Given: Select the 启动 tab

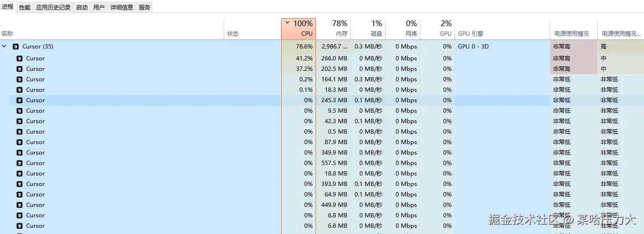Looking at the screenshot, I should (82, 8).
